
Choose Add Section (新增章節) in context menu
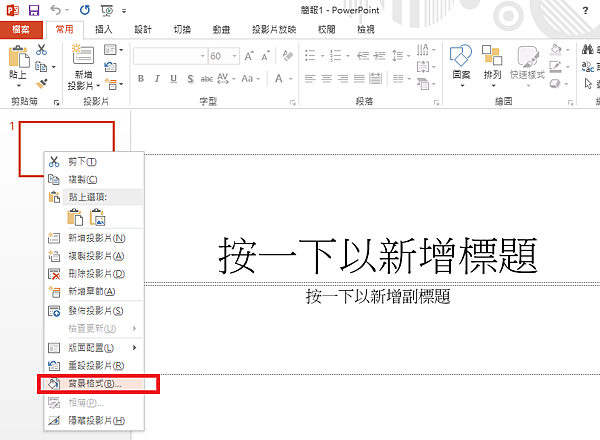coord(94,292)
